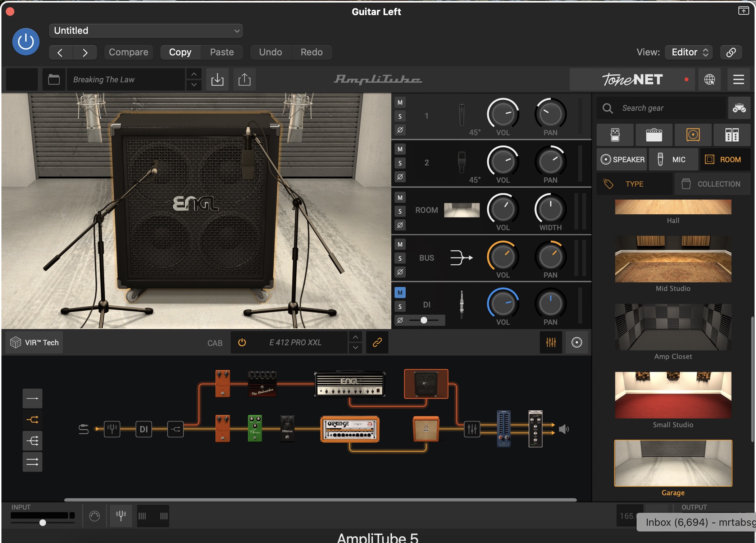756x543 pixels.
Task: Solo mic 1 channel
Action: [400, 116]
